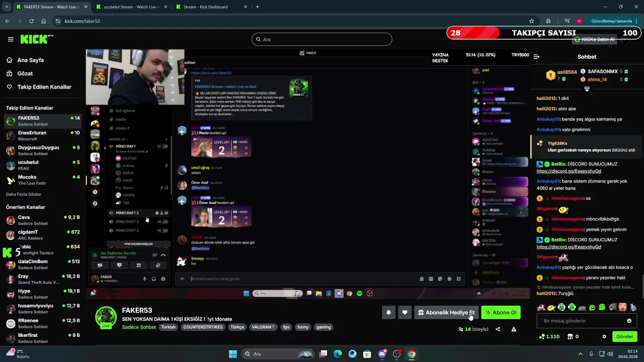This screenshot has width=644, height=362.
Task: Open the browser home button
Action: 43,21
